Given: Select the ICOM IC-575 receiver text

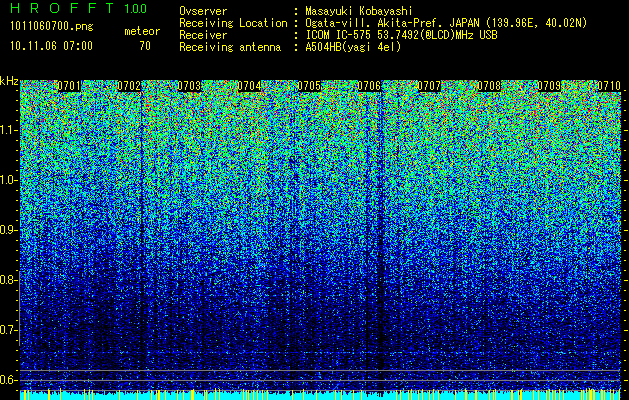Looking at the screenshot, I should (x=402, y=35).
